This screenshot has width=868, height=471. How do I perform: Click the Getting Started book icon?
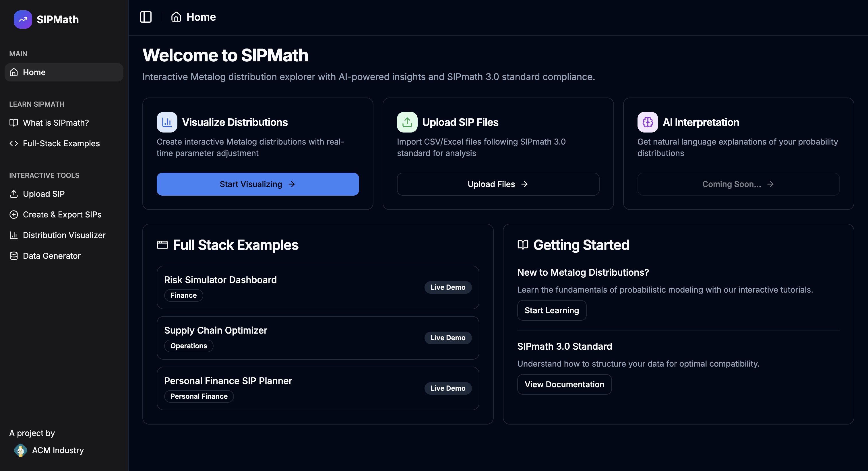click(x=523, y=245)
